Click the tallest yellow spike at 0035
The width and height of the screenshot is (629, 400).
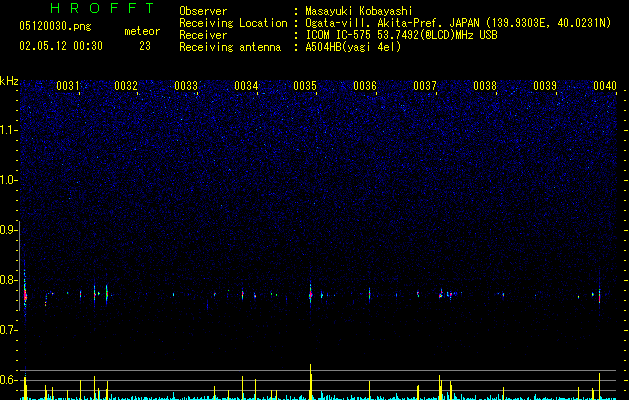(x=310, y=381)
